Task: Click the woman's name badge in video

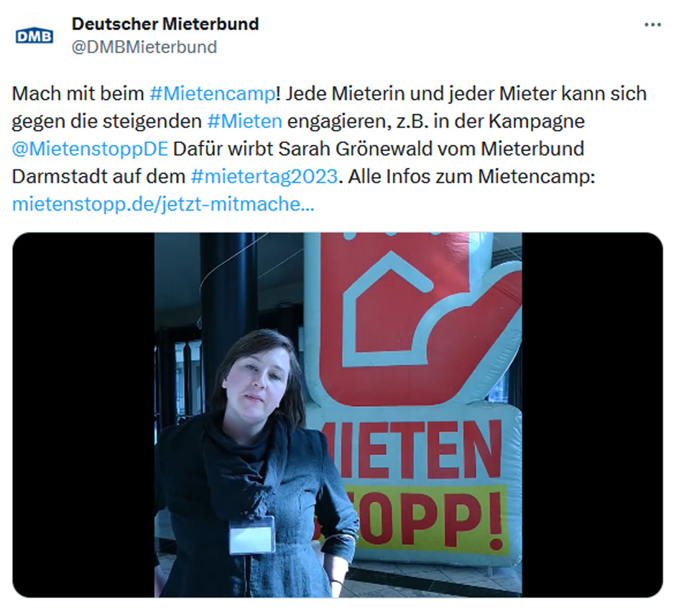Action: pyautogui.click(x=252, y=535)
